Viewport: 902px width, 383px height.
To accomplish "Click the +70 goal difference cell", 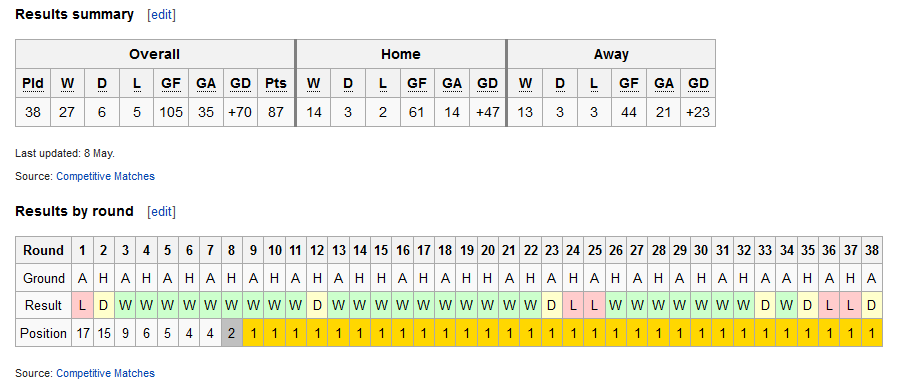I will [240, 112].
